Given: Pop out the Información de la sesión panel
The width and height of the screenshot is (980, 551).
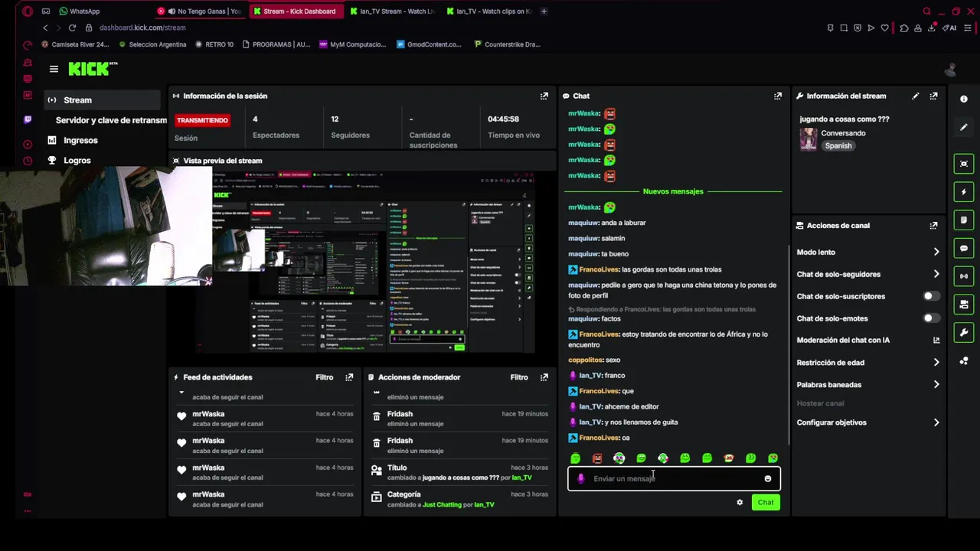Looking at the screenshot, I should tap(544, 96).
